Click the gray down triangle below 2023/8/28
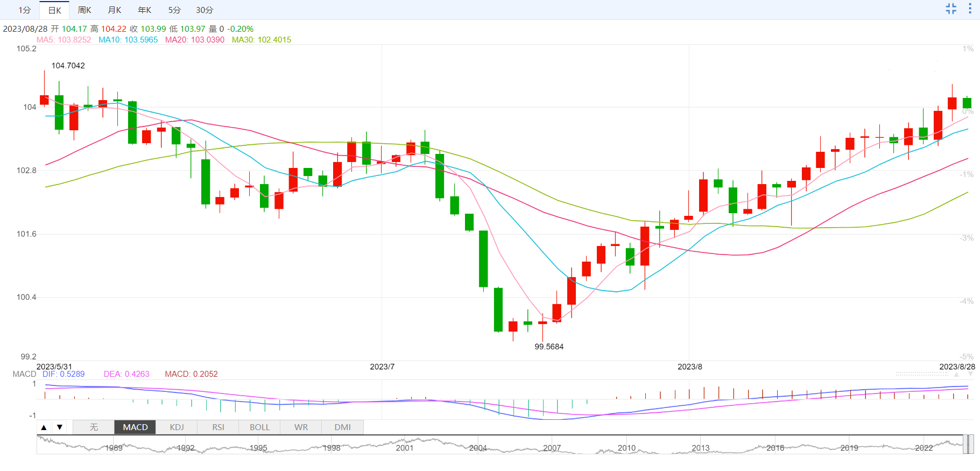Screen dimensions: 980x471 [x=970, y=374]
